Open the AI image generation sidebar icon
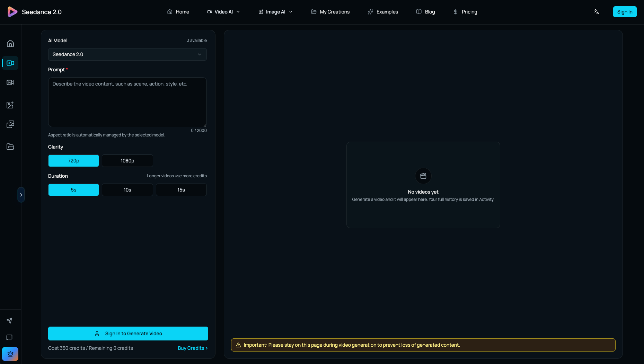The image size is (644, 364). (10, 105)
